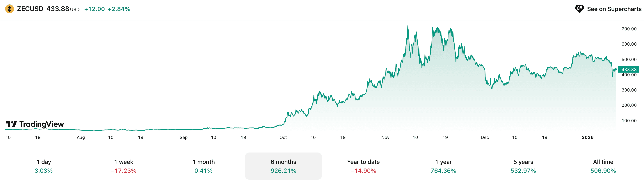Select the 6 months range tab
The width and height of the screenshot is (644, 183).
pos(283,166)
